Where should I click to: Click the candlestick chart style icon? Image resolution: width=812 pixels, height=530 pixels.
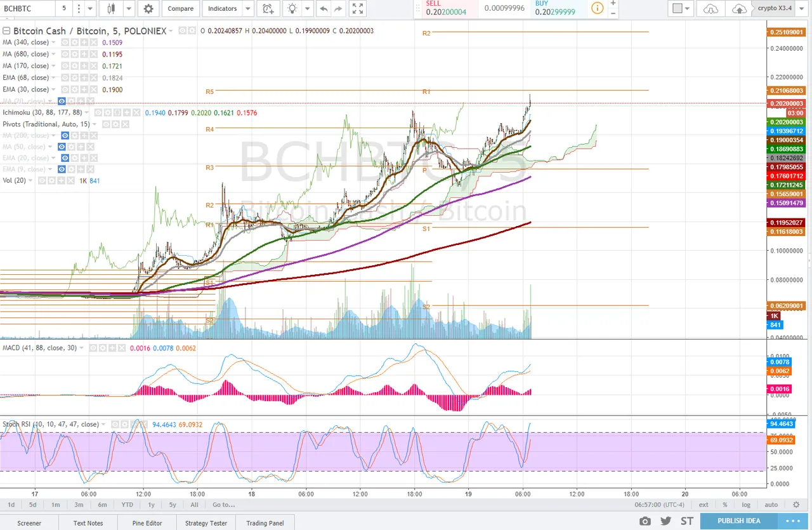coord(112,9)
